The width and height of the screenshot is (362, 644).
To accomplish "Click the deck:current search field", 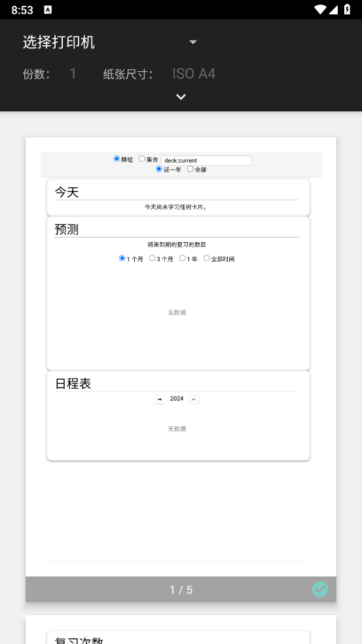I will [206, 160].
